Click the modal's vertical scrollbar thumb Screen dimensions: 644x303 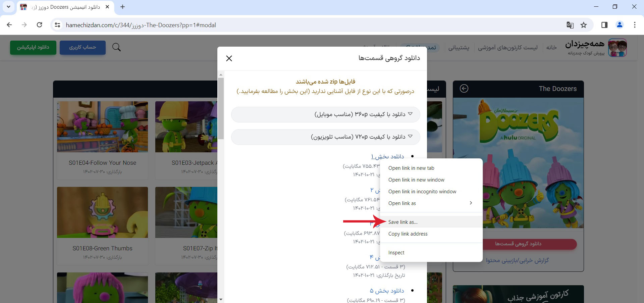point(221,108)
